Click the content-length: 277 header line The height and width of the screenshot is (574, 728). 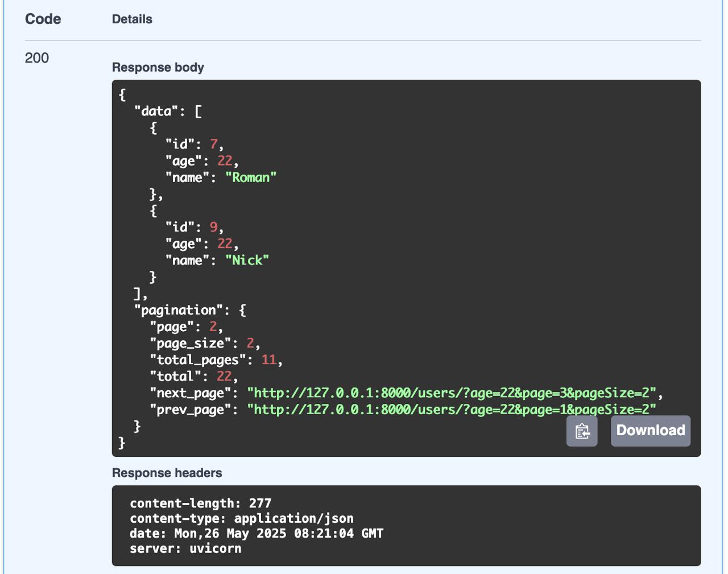point(200,503)
